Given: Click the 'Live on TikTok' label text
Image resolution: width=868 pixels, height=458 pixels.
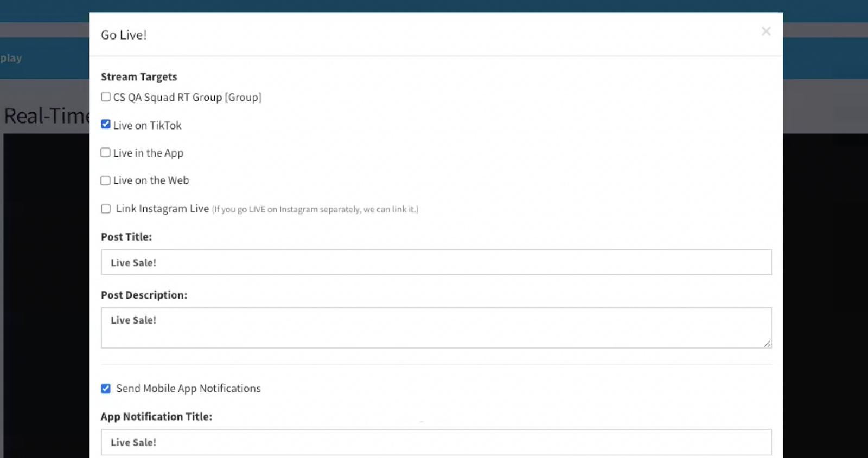Looking at the screenshot, I should coord(147,126).
